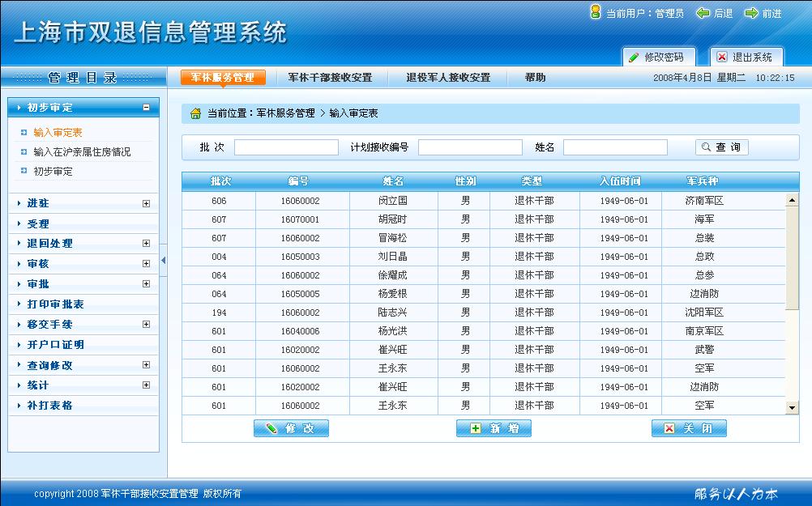Collapse the sidebar with the left arrow handle
Viewport: 812px width, 506px height.
coord(163,260)
